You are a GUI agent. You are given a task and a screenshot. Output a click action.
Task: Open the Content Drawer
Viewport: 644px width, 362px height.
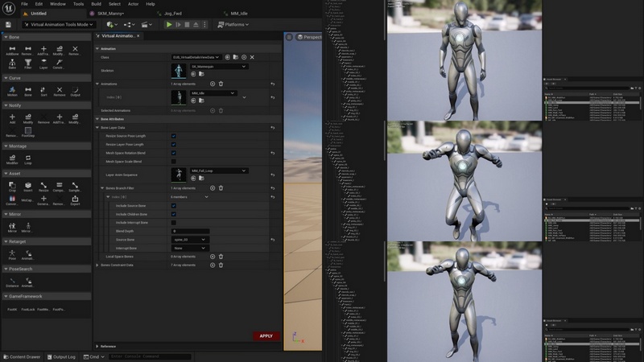point(22,356)
